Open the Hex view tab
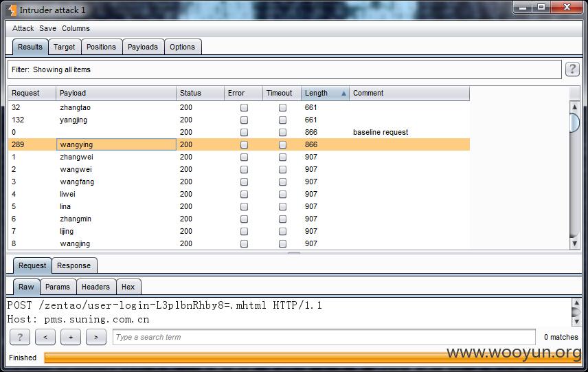 [x=128, y=287]
